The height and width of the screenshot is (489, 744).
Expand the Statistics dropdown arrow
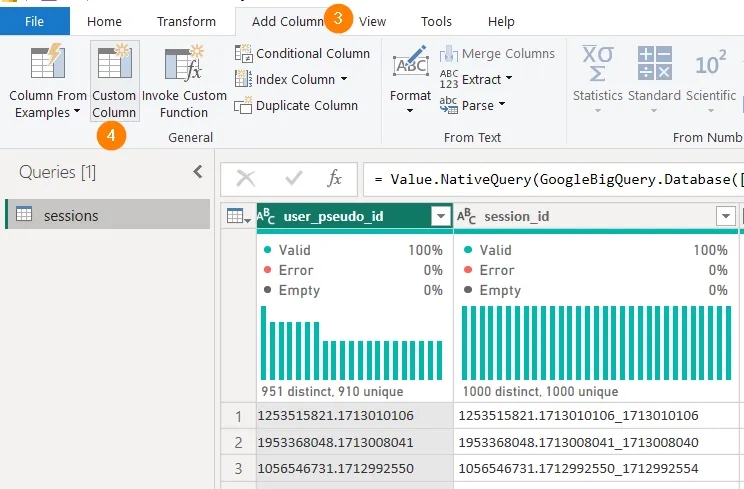(x=597, y=111)
